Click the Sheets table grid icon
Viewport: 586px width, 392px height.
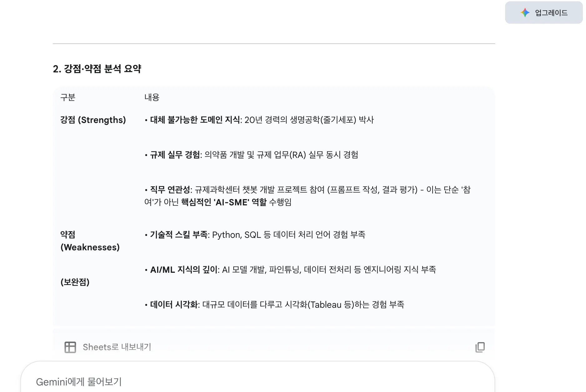pyautogui.click(x=70, y=347)
